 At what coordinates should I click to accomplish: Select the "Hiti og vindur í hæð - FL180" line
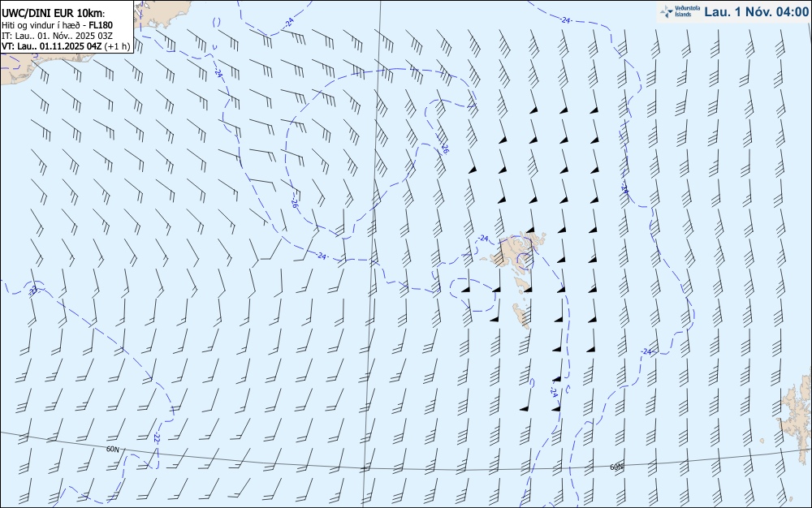[x=57, y=25]
